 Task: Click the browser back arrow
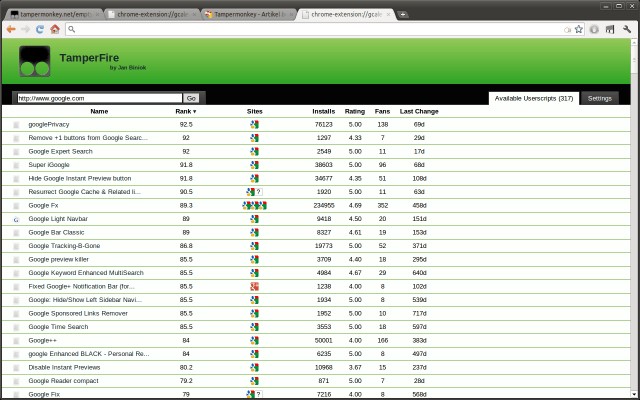pyautogui.click(x=11, y=29)
